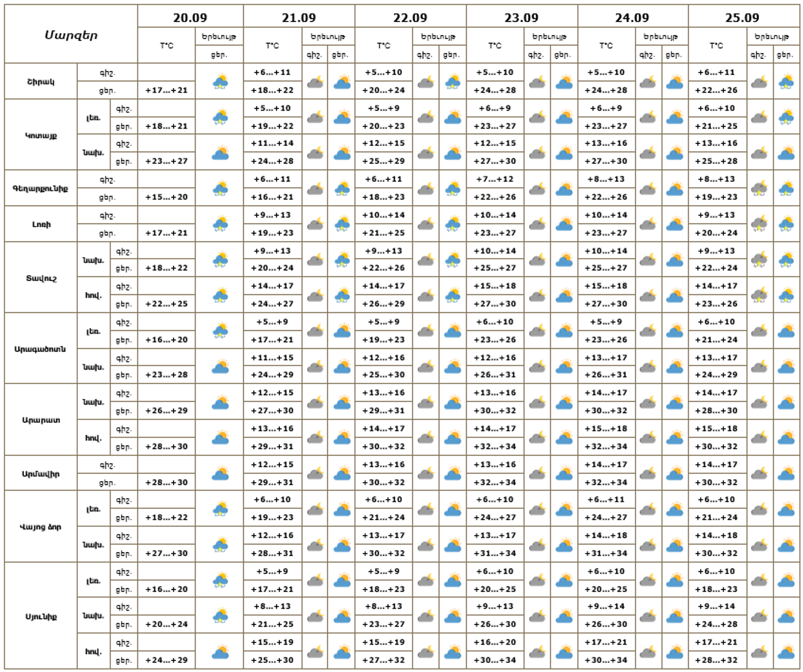803x672 pixels.
Task: Click Սյունիք լեռ. 20.09 thunderstorm icon
Action: pyautogui.click(x=220, y=580)
